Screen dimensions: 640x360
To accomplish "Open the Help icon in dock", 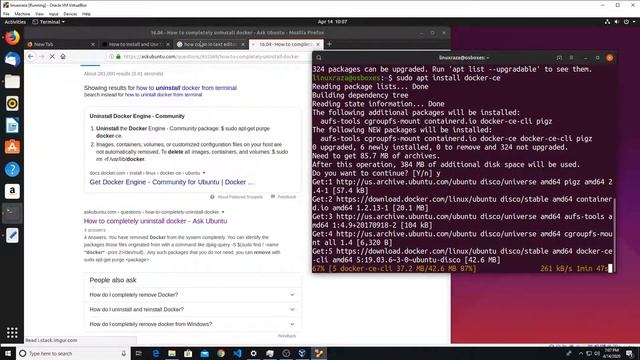I will [12, 169].
